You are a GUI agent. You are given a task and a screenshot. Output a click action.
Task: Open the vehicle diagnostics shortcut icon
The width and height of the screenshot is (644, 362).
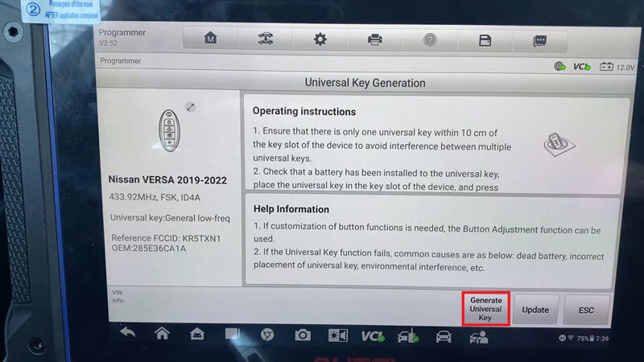408,336
